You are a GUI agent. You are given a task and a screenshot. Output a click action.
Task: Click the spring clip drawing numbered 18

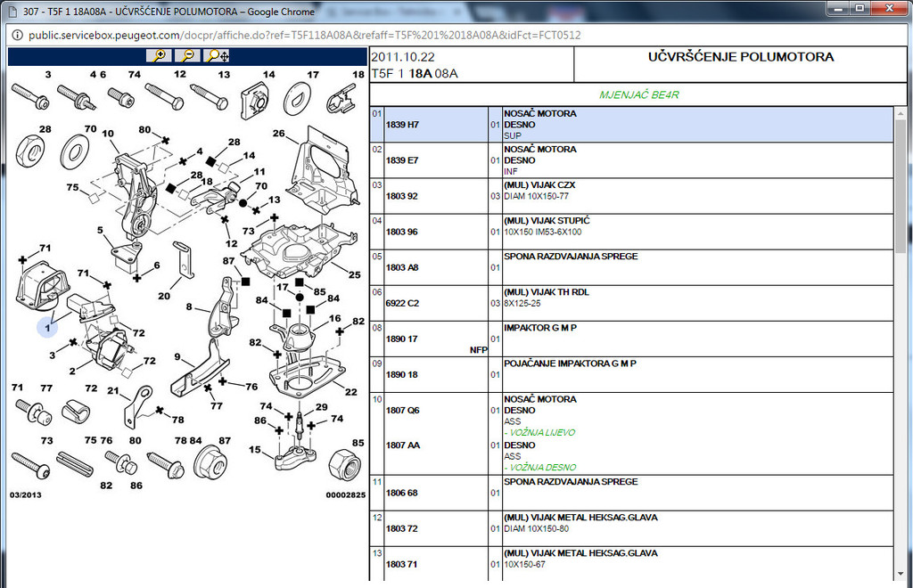pyautogui.click(x=341, y=100)
